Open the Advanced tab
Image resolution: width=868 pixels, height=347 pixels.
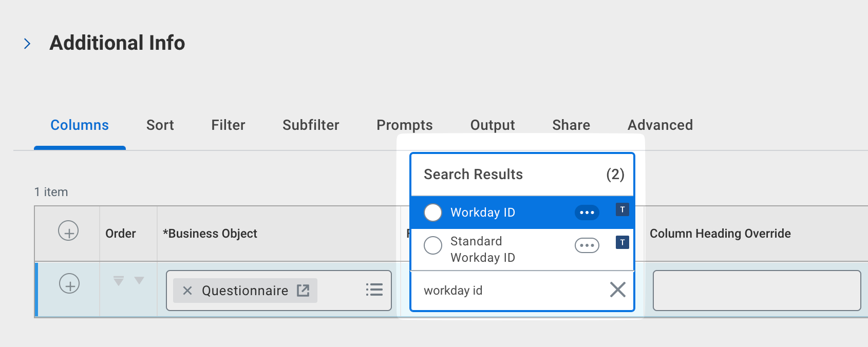660,125
